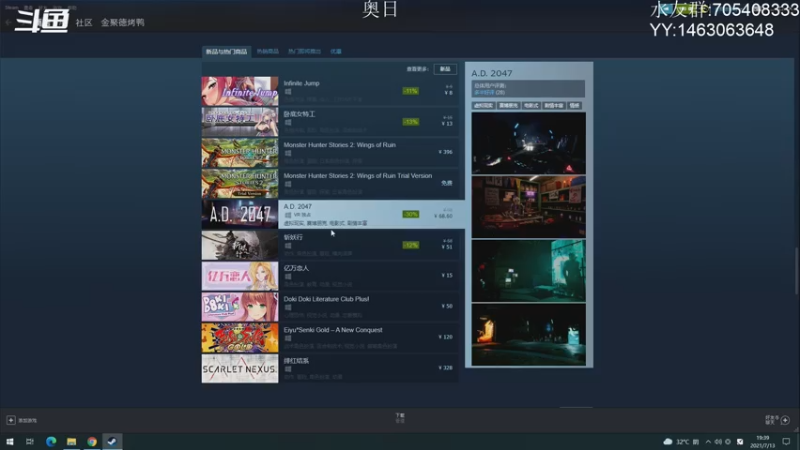Viewport: 800px width, 450px height.
Task: Open the 卧底女特工 game thumbnail
Action: (x=240, y=122)
